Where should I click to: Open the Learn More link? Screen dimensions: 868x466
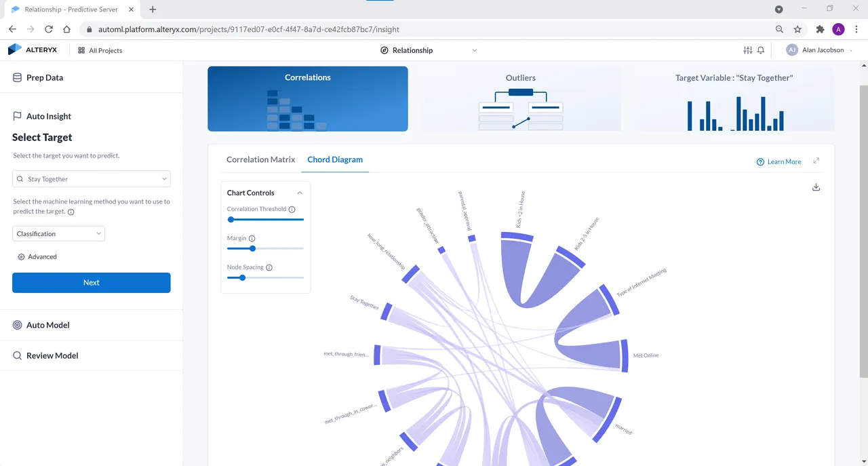point(779,161)
